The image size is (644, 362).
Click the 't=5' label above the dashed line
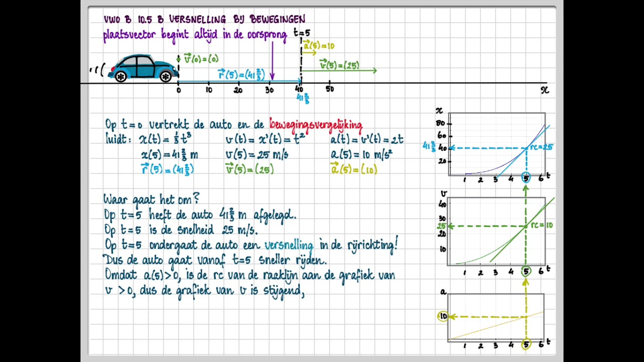302,33
